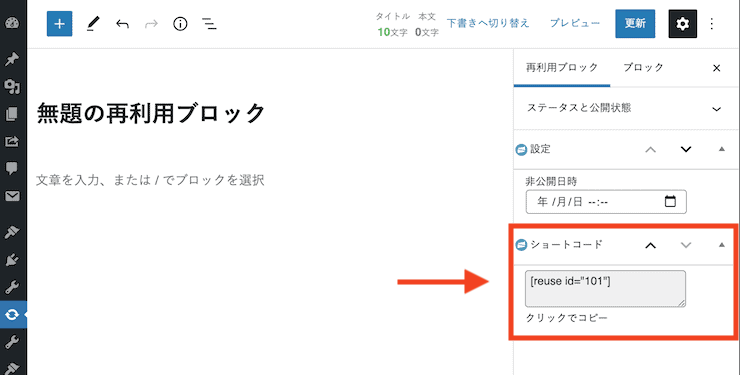Move the 設定 panel down

coord(686,150)
